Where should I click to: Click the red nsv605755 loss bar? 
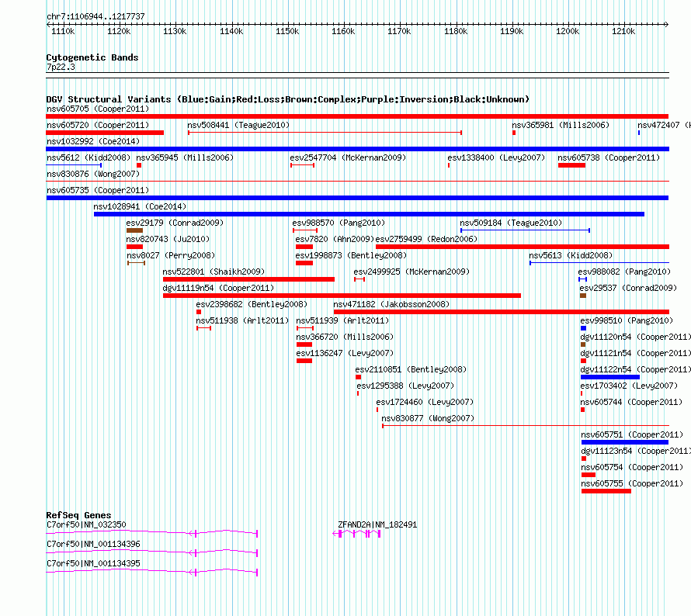click(x=606, y=491)
